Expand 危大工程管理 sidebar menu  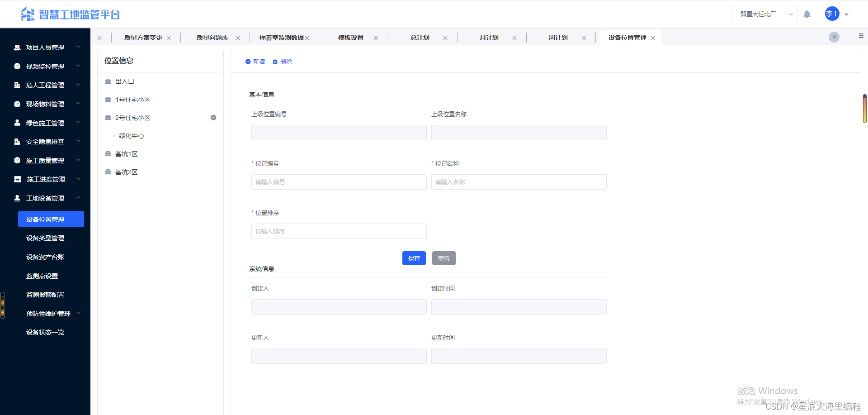[45, 85]
